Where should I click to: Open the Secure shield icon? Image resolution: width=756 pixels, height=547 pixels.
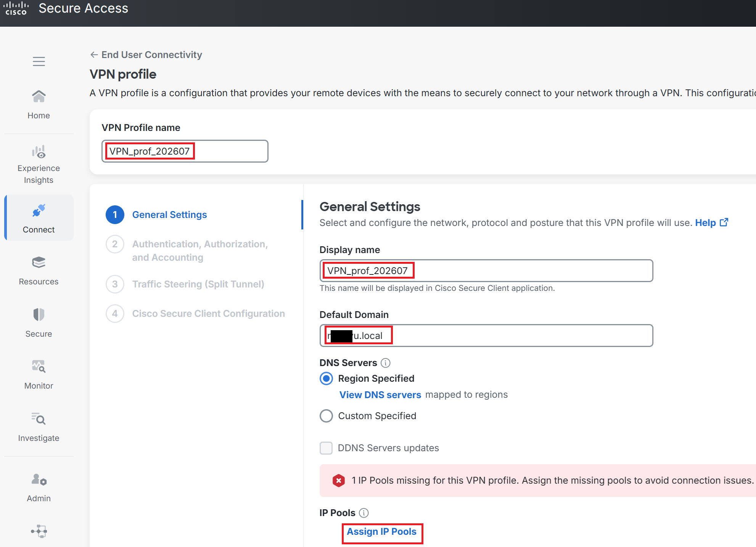39,315
